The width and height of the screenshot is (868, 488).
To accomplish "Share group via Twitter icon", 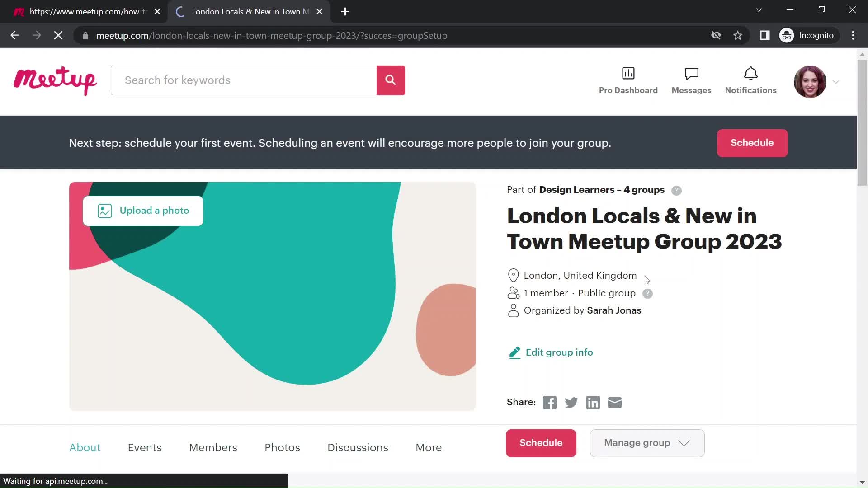I will [571, 402].
